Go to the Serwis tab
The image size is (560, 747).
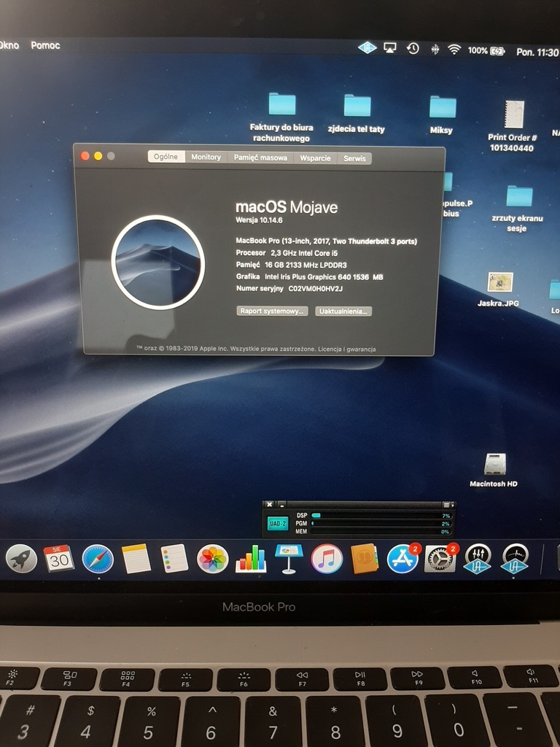[354, 158]
